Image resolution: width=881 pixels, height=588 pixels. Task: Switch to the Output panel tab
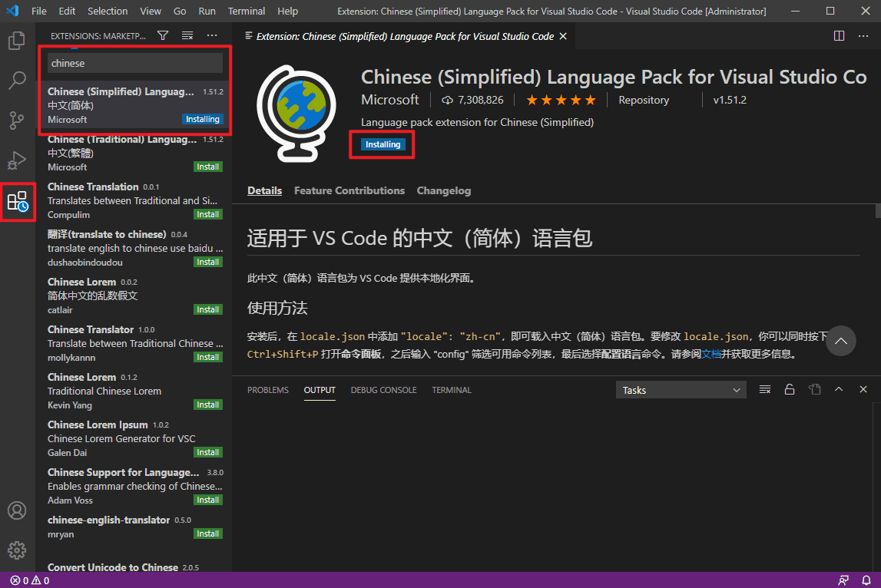click(320, 390)
